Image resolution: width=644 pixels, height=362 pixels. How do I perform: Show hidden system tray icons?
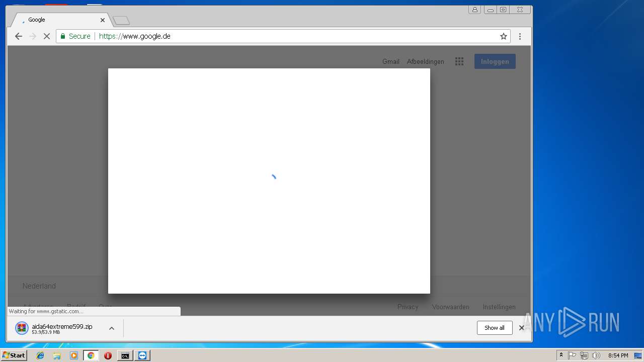[561, 355]
